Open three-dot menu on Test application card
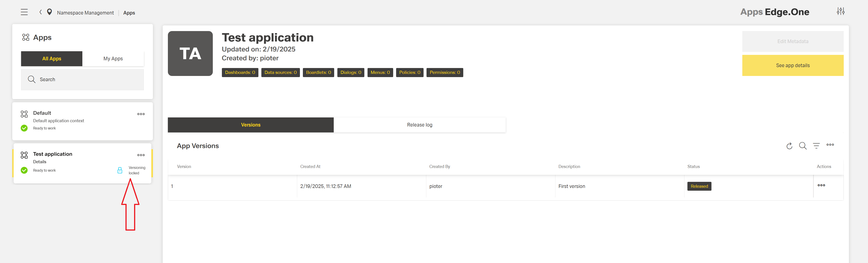Viewport: 868px width, 263px height. click(140, 155)
